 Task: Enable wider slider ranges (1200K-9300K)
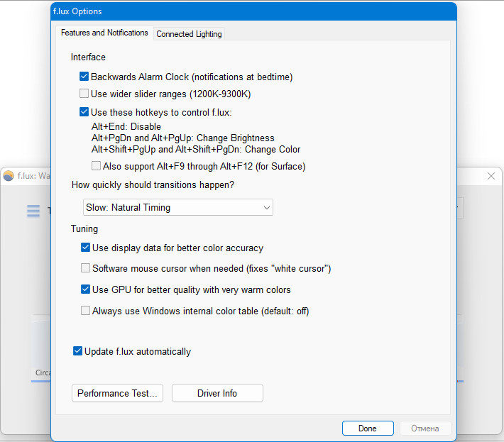(84, 94)
